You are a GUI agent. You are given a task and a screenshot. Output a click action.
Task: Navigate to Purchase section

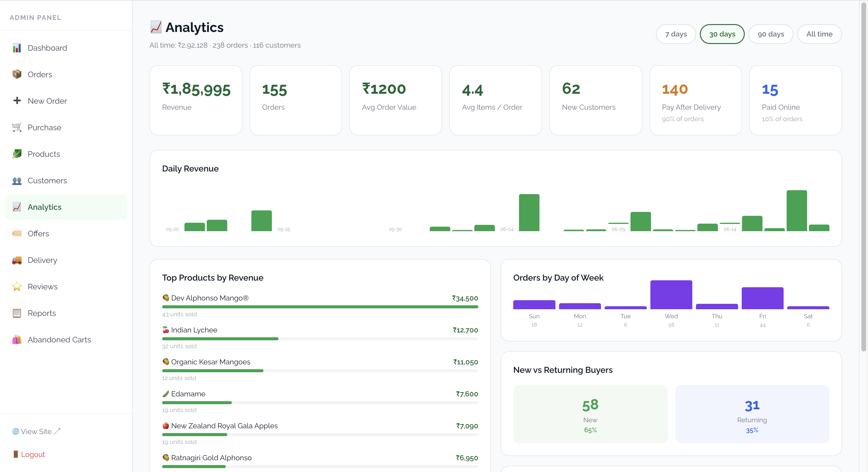click(66, 127)
